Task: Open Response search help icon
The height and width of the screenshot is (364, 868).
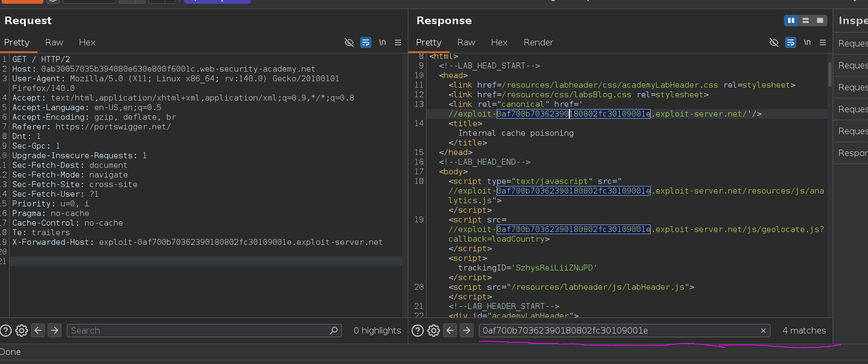Action: point(418,330)
